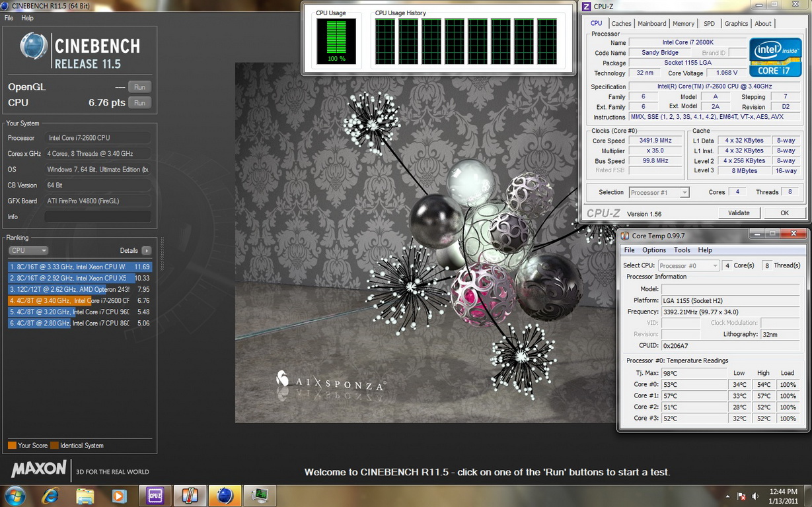Click the Cinebench title bar app icon
The height and width of the screenshot is (507, 812).
5,6
